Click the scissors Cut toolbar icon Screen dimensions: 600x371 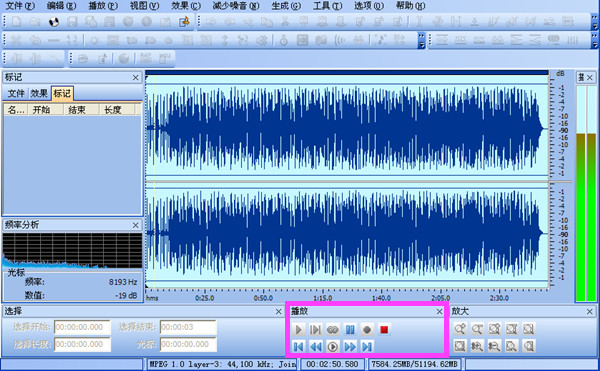pos(285,22)
